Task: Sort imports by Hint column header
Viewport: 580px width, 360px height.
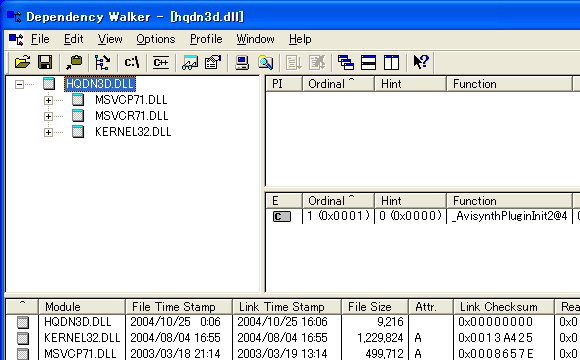Action: pos(410,84)
